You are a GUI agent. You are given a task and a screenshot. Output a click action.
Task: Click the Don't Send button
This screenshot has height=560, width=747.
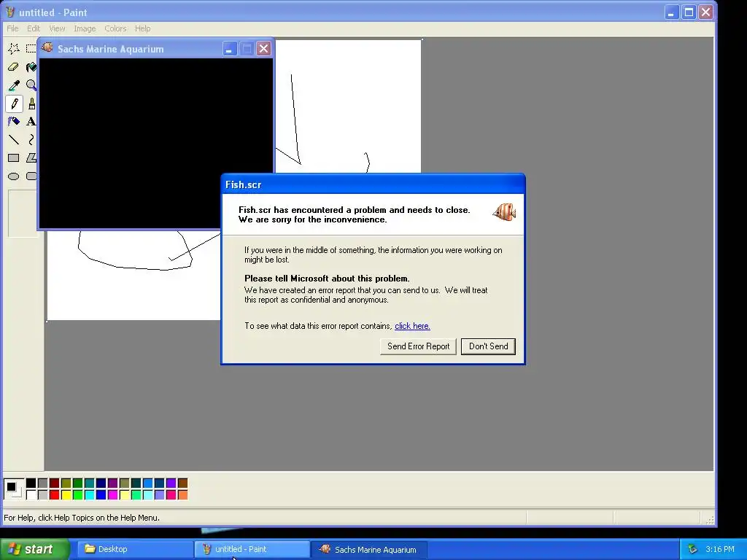coord(488,346)
